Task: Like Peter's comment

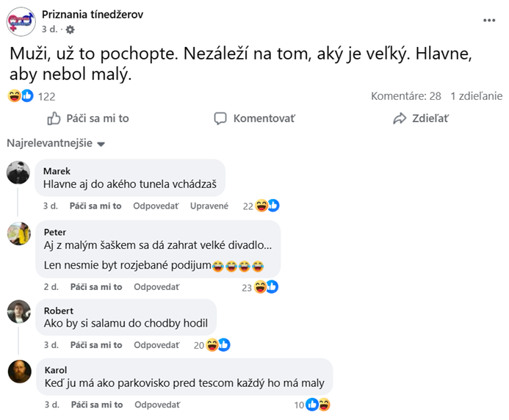Action: click(95, 287)
